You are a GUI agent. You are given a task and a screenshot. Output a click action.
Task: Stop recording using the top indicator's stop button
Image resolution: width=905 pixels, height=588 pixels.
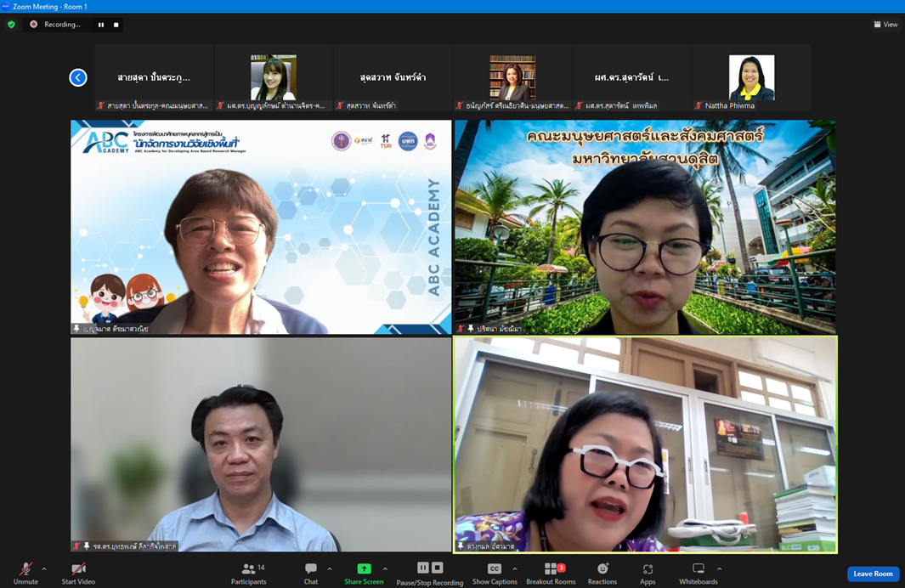(x=116, y=25)
